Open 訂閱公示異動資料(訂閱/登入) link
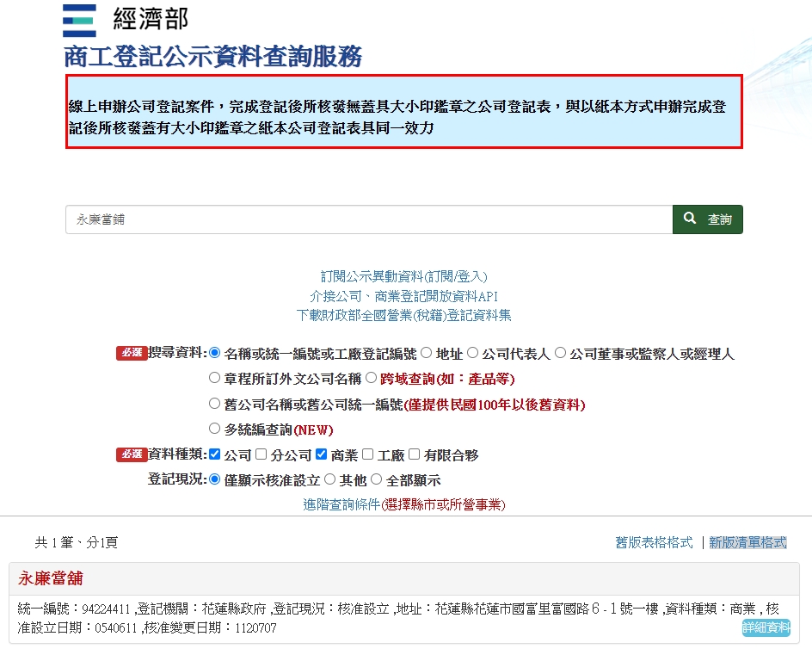 click(x=404, y=276)
